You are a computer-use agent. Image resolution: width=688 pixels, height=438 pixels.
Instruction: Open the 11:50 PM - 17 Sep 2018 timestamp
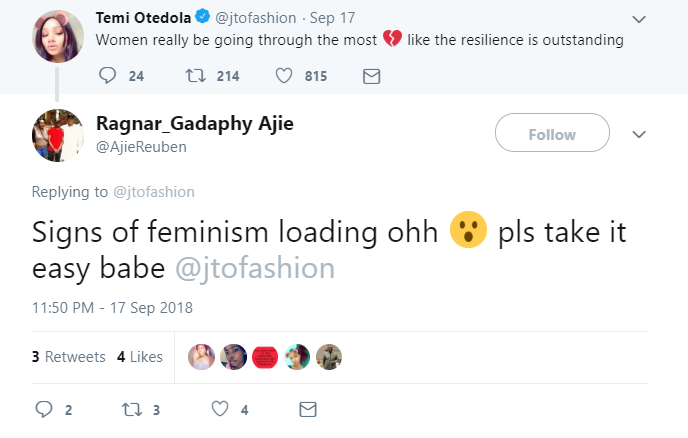pos(112,307)
